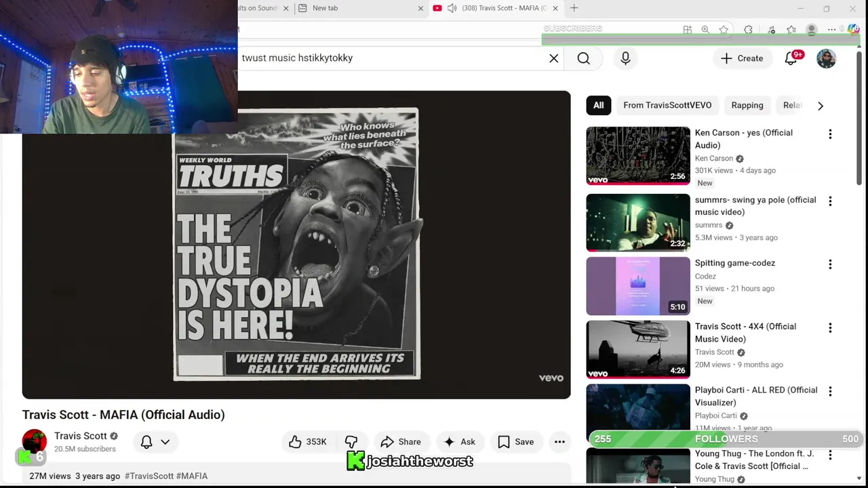Select the All filter chip
The width and height of the screenshot is (868, 488).
598,105
